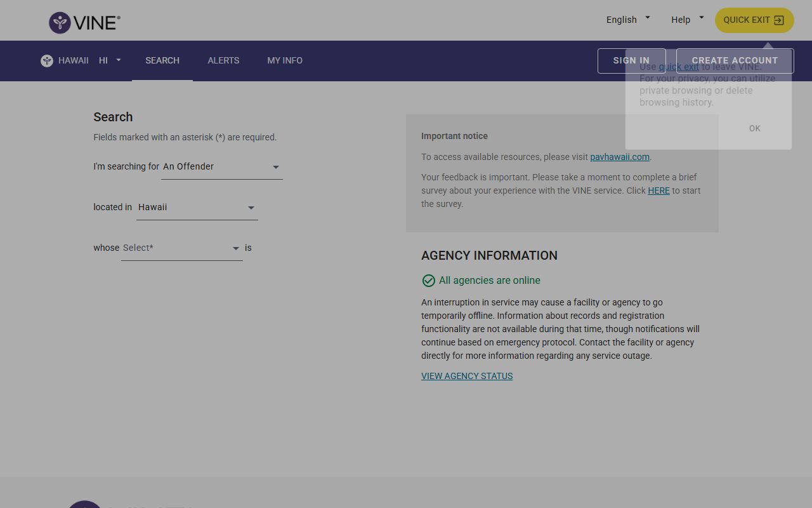Click the Sign In button

click(x=631, y=61)
